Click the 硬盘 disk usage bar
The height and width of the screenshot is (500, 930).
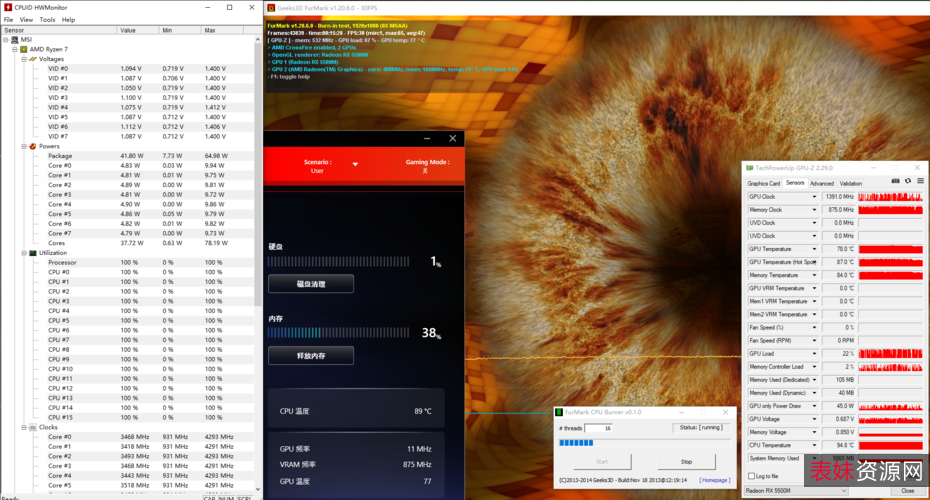(338, 262)
